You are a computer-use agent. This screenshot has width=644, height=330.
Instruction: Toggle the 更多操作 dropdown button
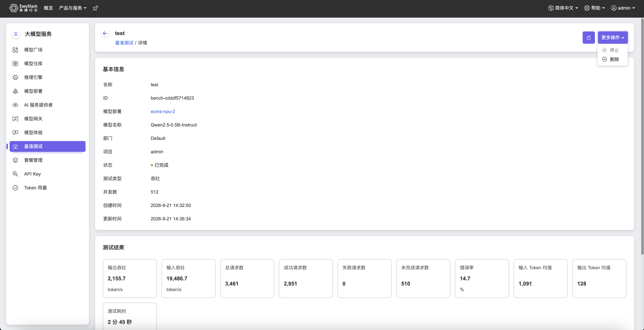(x=613, y=38)
